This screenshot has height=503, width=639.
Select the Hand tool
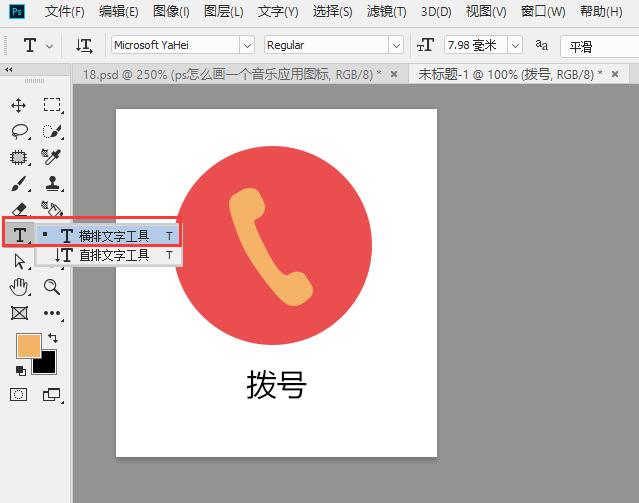click(x=19, y=287)
